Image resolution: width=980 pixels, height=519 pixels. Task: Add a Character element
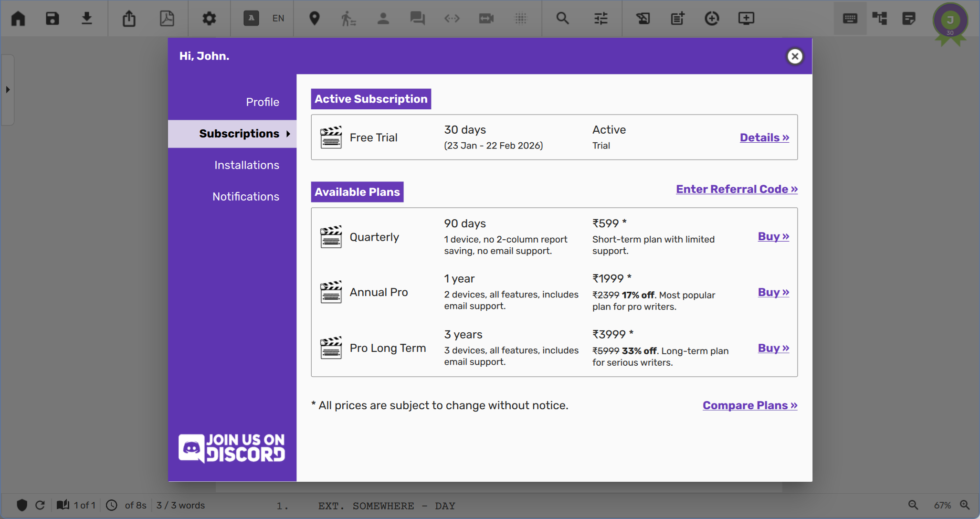(383, 18)
